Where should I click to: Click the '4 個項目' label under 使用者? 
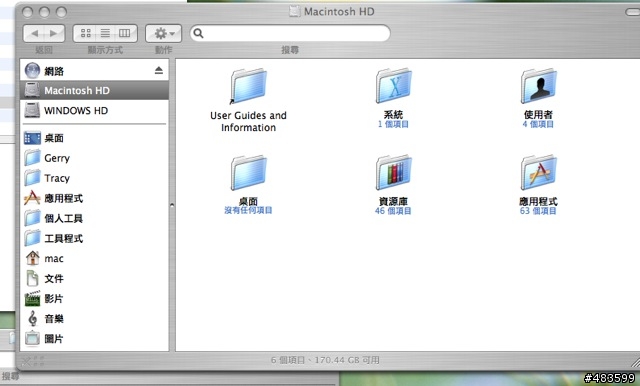point(538,124)
